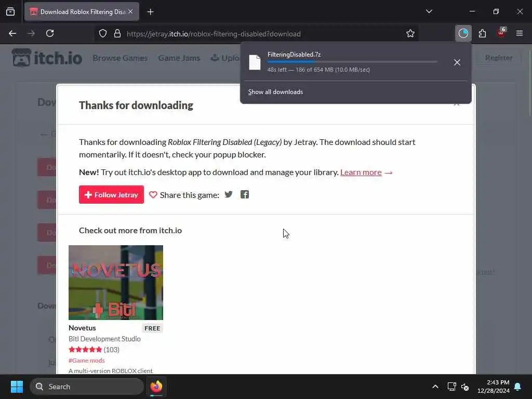
Task: Open Bitl Development Studio author link
Action: click(104, 339)
